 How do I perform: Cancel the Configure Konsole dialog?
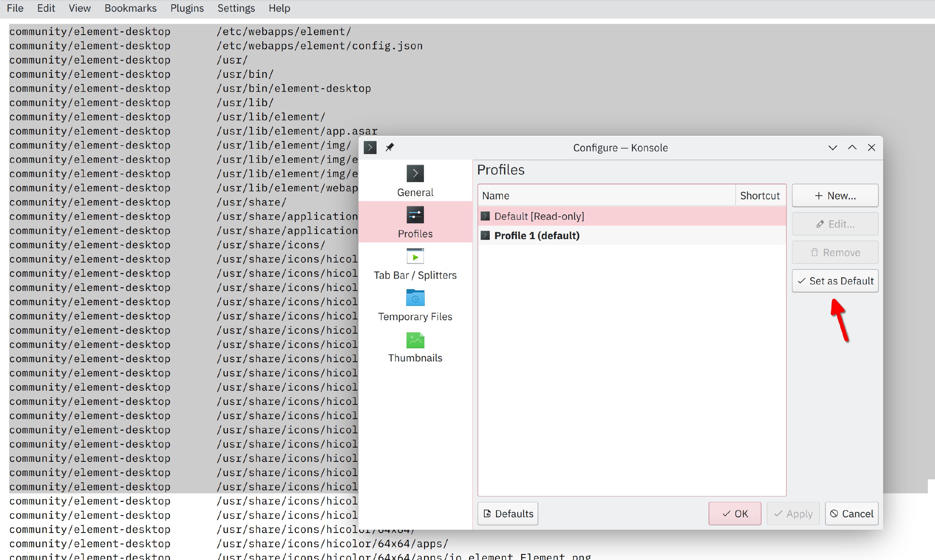(x=852, y=514)
